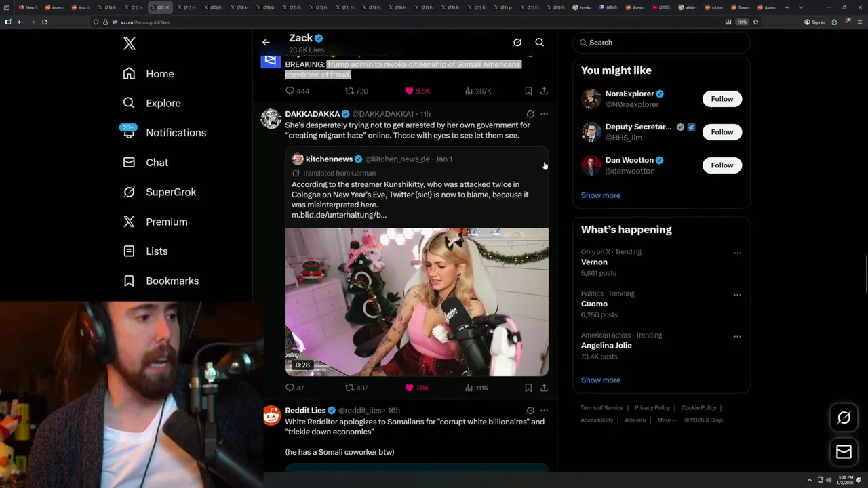Reply to the DAKKADAKKA post with 47 replies
This screenshot has width=868, height=488.
295,388
